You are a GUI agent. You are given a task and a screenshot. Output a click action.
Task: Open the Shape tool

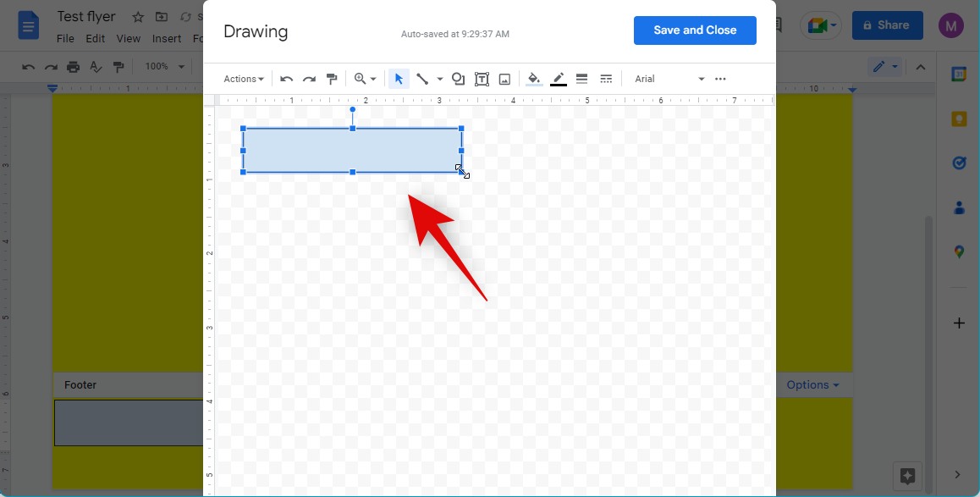point(458,79)
